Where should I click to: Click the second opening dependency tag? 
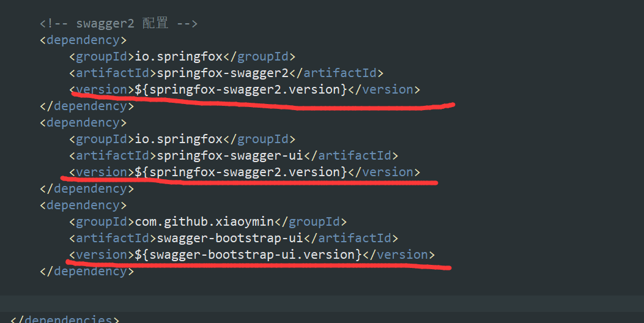tap(83, 122)
